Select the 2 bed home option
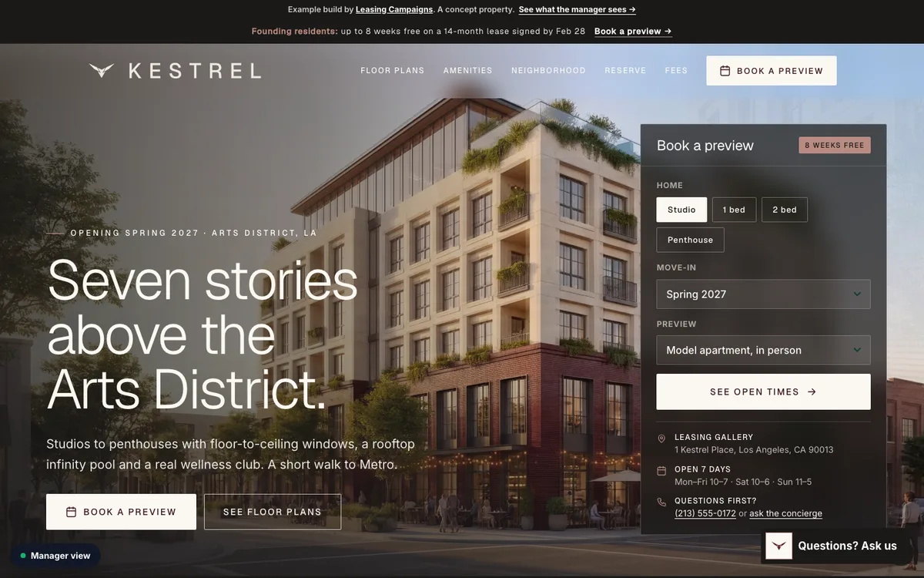The width and height of the screenshot is (924, 578). pos(785,210)
